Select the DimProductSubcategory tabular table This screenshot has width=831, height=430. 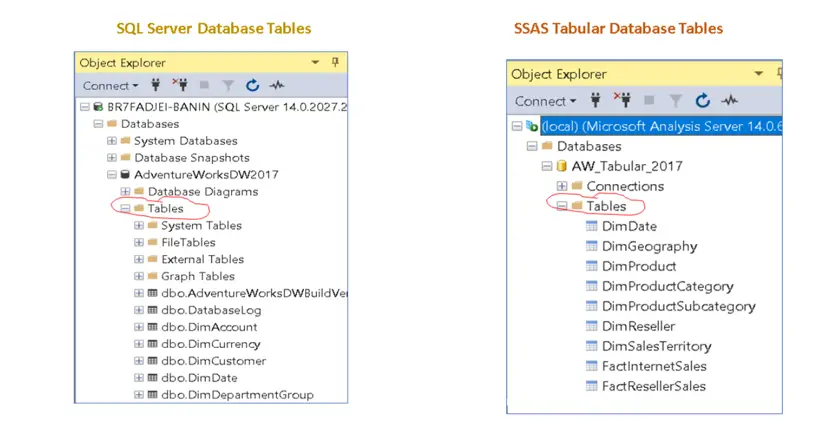pyautogui.click(x=678, y=306)
